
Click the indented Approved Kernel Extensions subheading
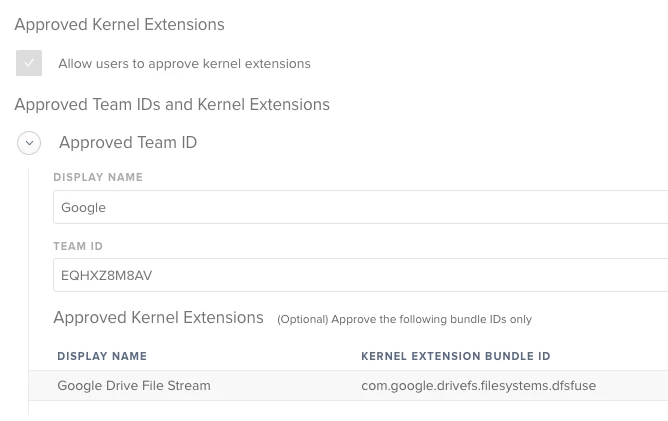tap(158, 317)
